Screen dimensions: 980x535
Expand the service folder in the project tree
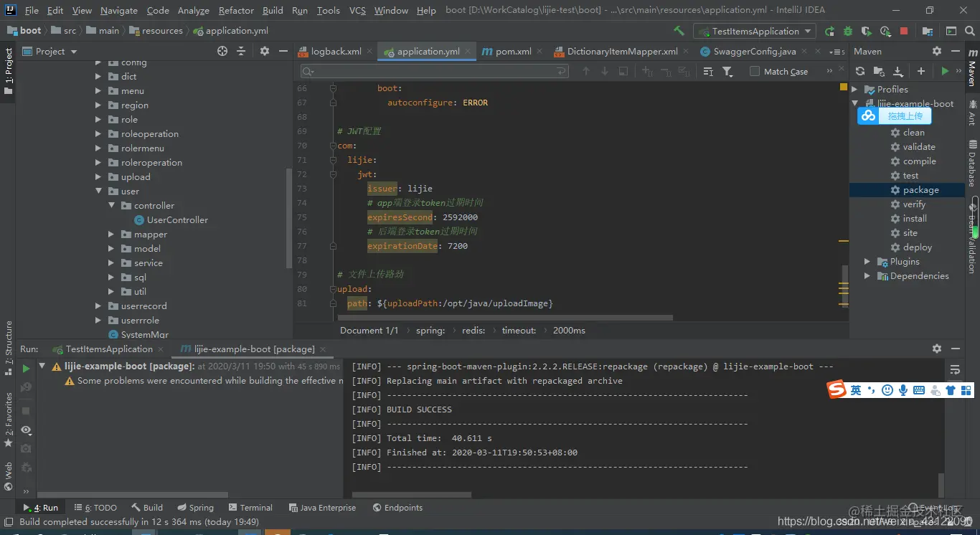pos(111,263)
